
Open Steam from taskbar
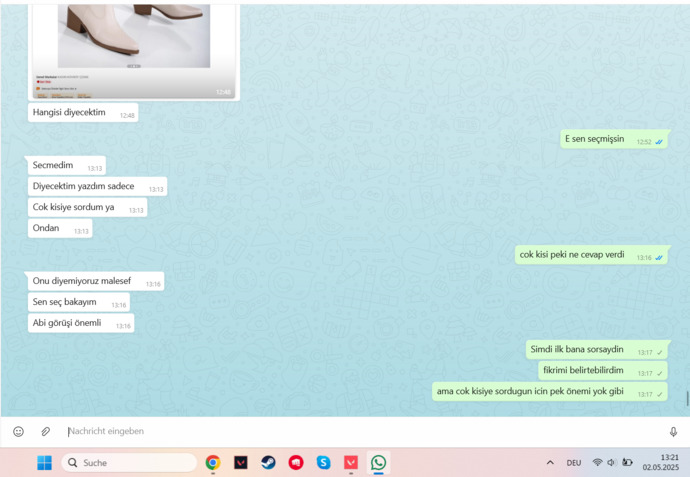(x=268, y=462)
